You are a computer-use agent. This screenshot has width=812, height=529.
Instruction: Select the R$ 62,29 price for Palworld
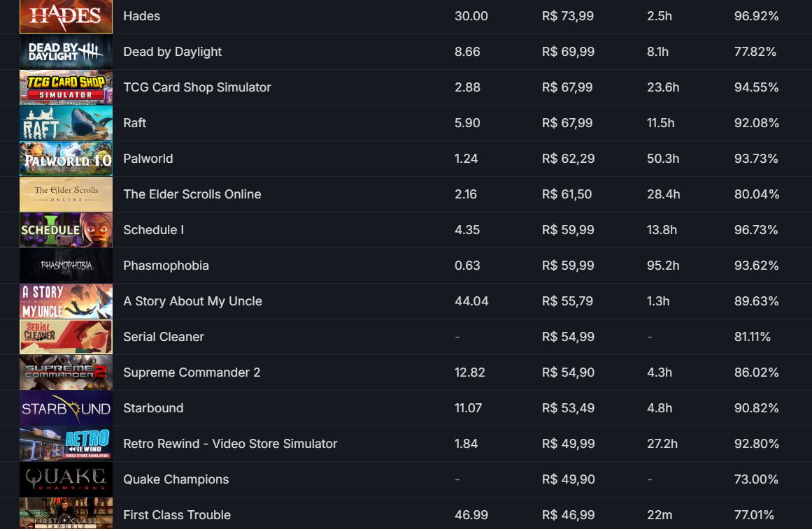568,159
